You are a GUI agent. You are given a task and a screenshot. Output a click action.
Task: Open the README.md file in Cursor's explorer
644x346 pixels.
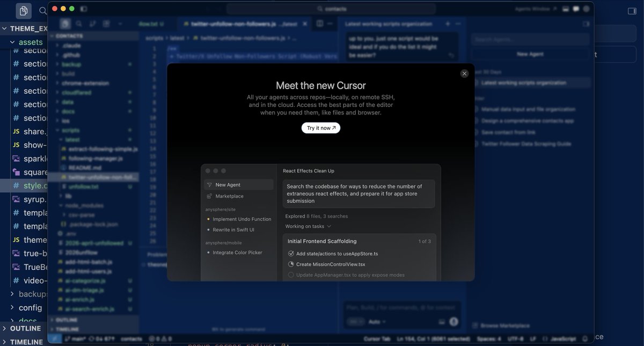pyautogui.click(x=82, y=168)
